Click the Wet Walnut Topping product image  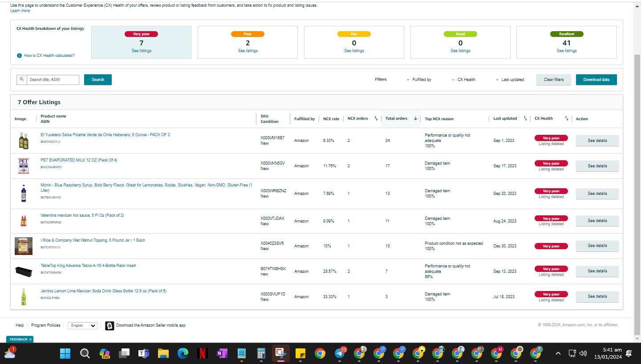(x=24, y=246)
